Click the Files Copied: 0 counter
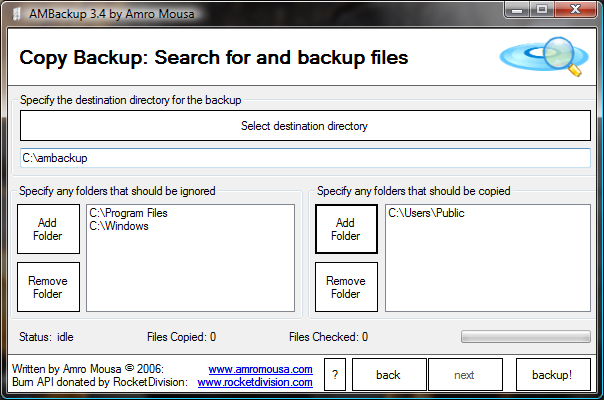This screenshot has width=604, height=400. point(181,337)
